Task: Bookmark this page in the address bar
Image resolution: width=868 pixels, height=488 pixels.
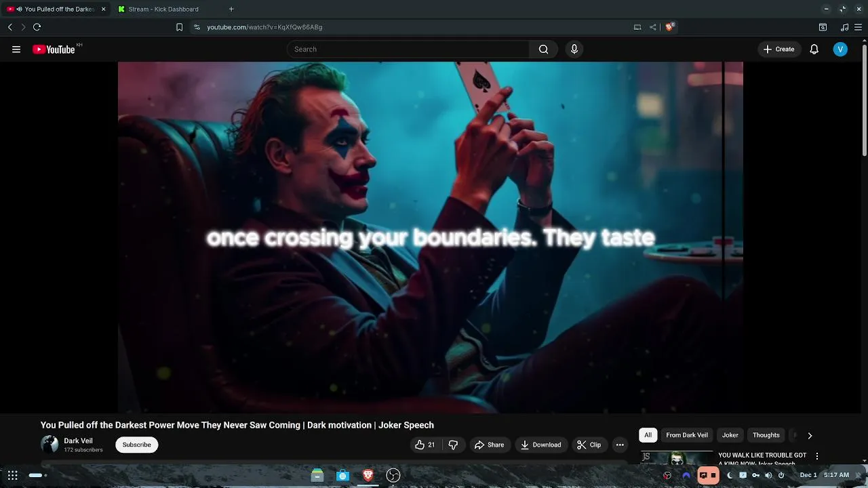Action: coord(179,27)
